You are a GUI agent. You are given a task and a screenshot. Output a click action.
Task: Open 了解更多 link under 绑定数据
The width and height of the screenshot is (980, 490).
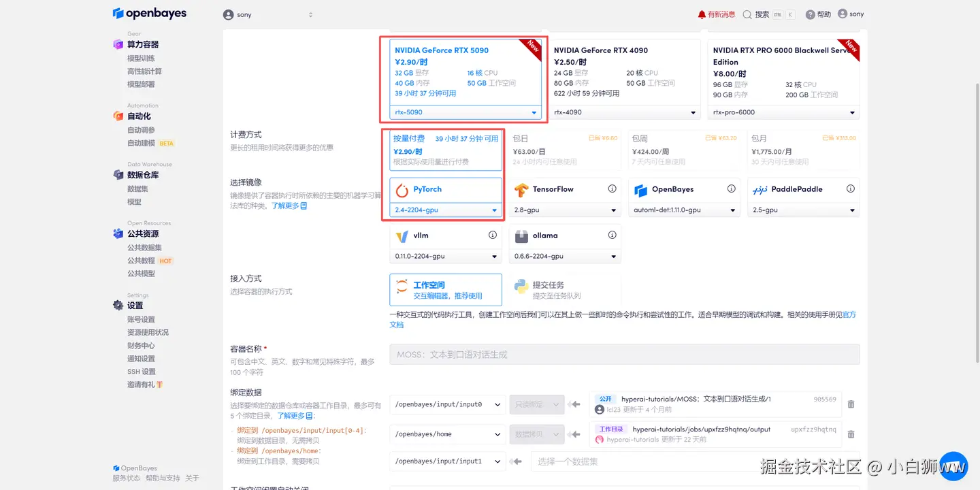click(295, 416)
